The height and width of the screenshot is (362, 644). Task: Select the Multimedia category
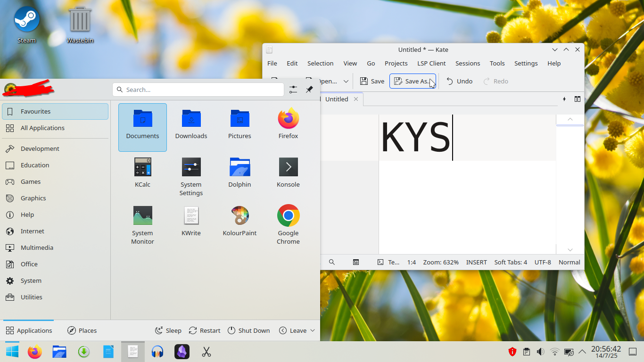click(56, 247)
